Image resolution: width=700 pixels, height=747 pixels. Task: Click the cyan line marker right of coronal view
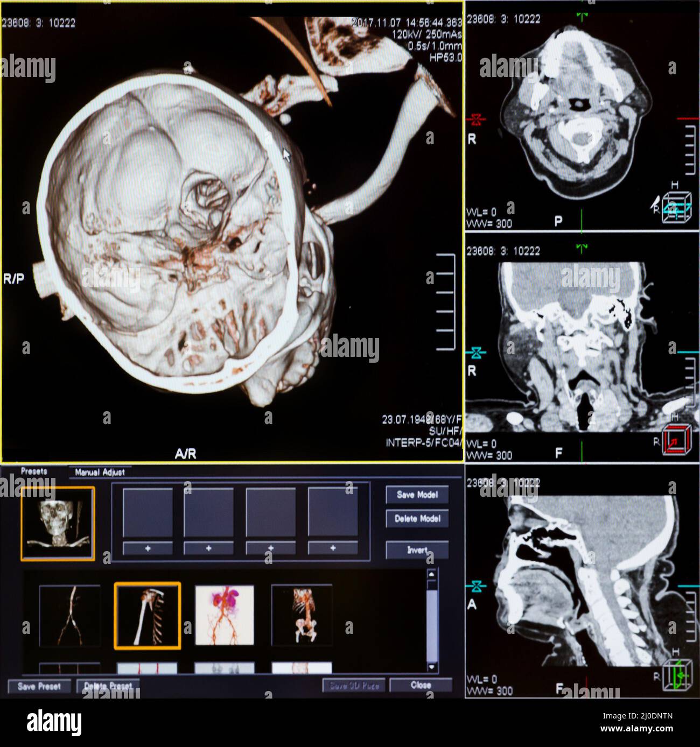click(x=687, y=352)
